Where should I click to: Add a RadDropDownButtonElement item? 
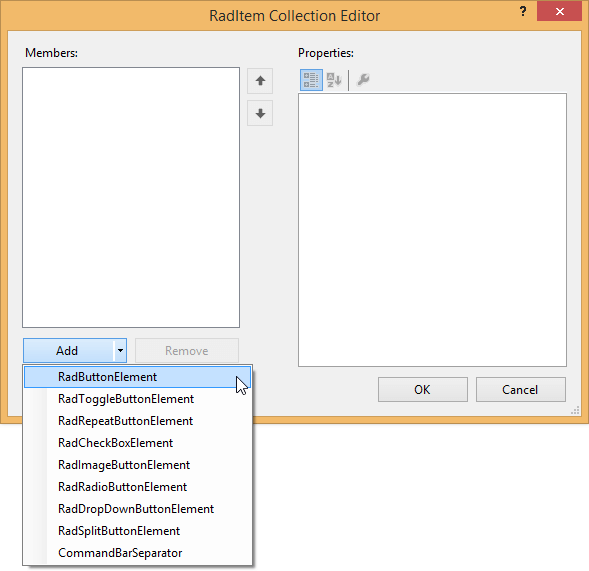(x=137, y=509)
